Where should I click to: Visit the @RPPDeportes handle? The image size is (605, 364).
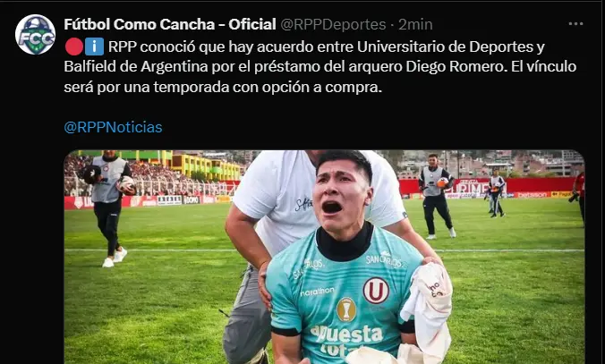coord(333,24)
